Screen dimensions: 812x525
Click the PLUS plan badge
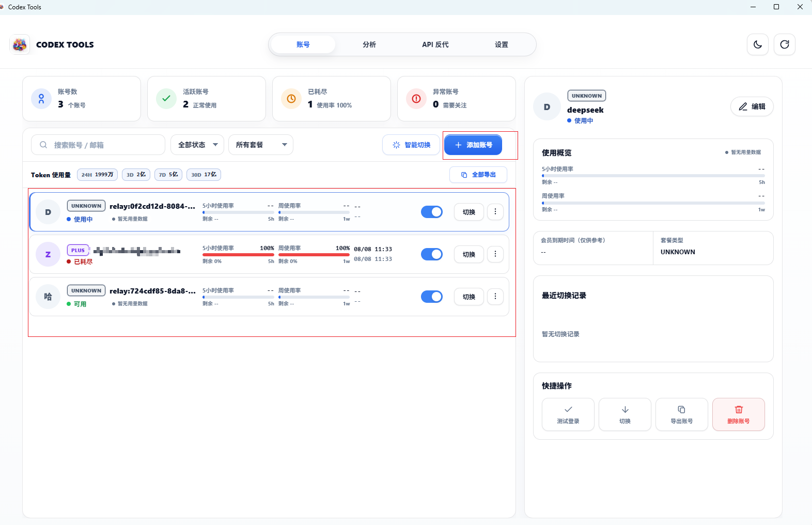pyautogui.click(x=78, y=251)
